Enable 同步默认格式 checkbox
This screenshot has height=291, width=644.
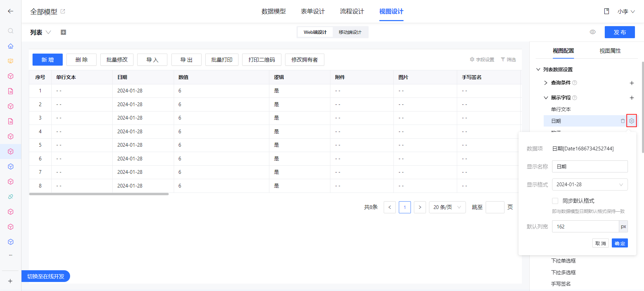point(555,201)
